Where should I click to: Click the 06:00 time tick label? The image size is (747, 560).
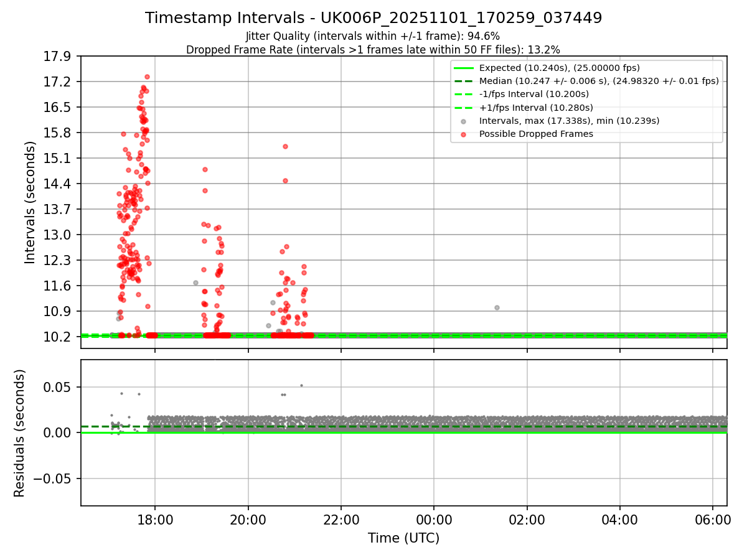point(713,519)
